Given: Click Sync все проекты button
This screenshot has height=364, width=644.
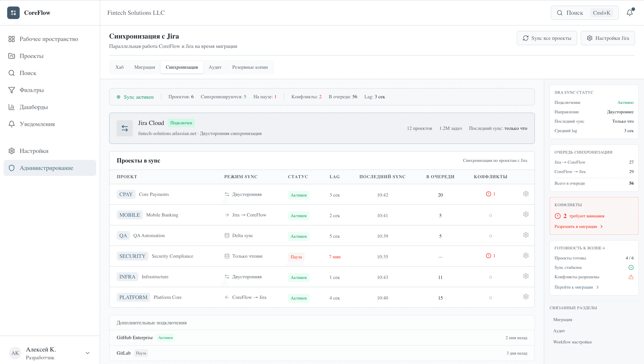Looking at the screenshot, I should pos(547,38).
